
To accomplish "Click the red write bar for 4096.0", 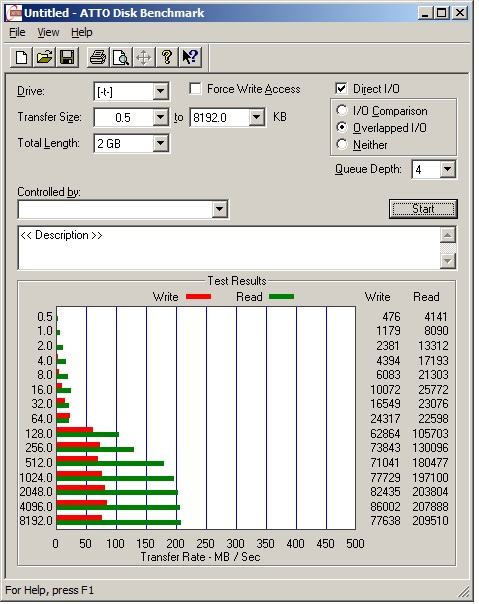I will click(82, 502).
